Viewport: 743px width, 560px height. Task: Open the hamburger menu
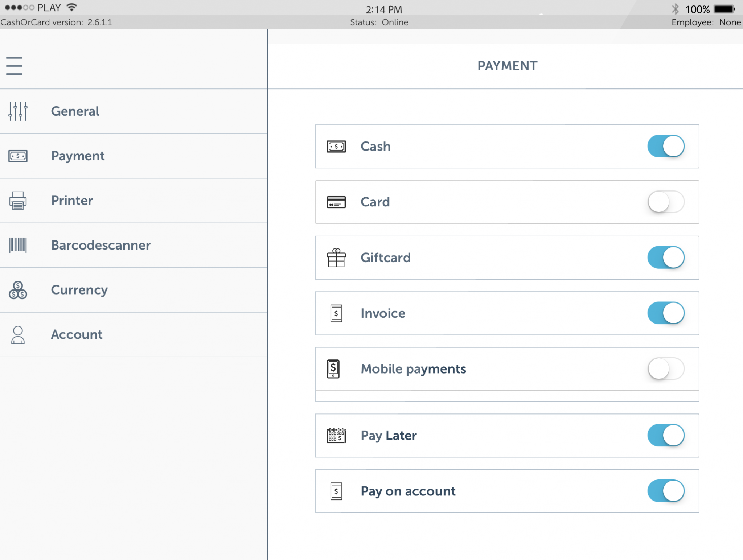tap(15, 66)
